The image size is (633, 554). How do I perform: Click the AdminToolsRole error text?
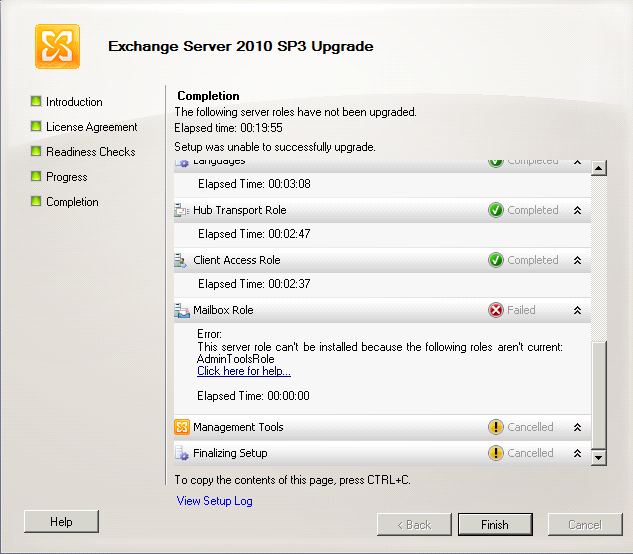pyautogui.click(x=236, y=359)
